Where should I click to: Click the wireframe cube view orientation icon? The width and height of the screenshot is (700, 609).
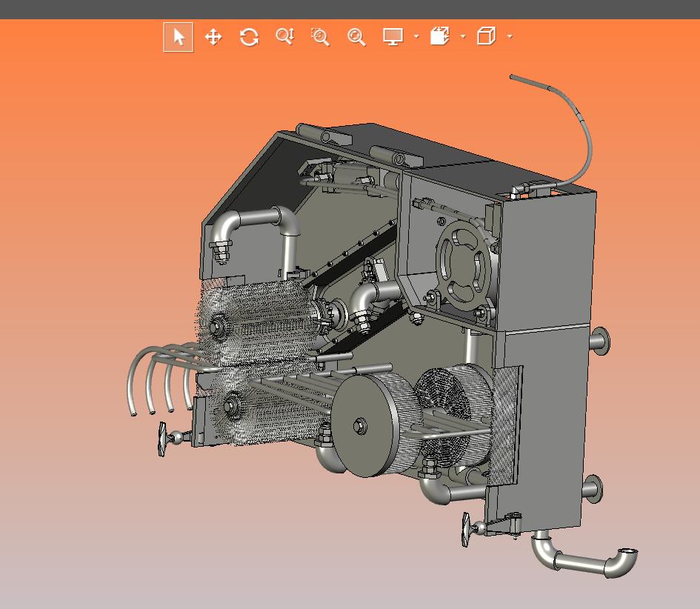486,36
